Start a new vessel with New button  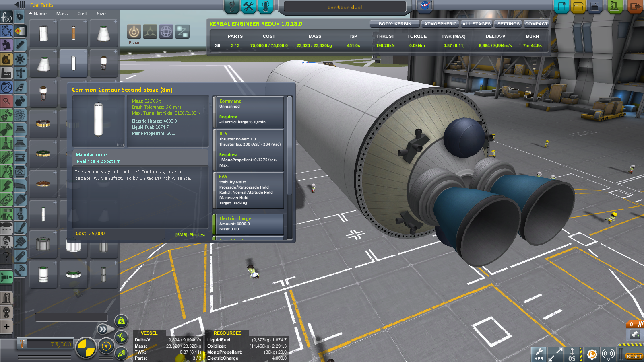click(561, 6)
